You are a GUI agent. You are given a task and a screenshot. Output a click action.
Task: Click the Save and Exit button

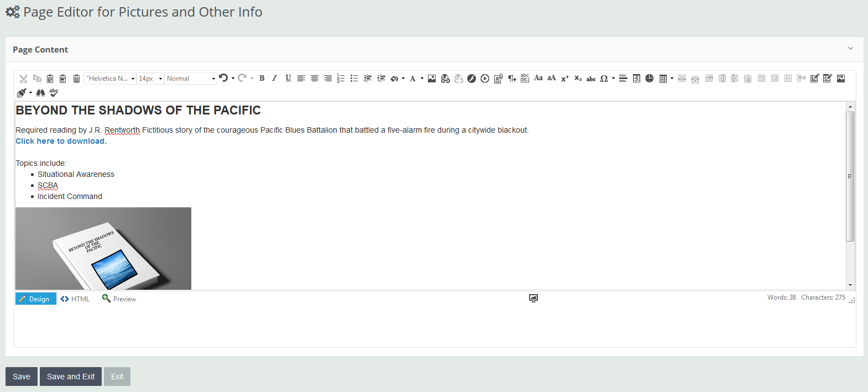tap(71, 377)
